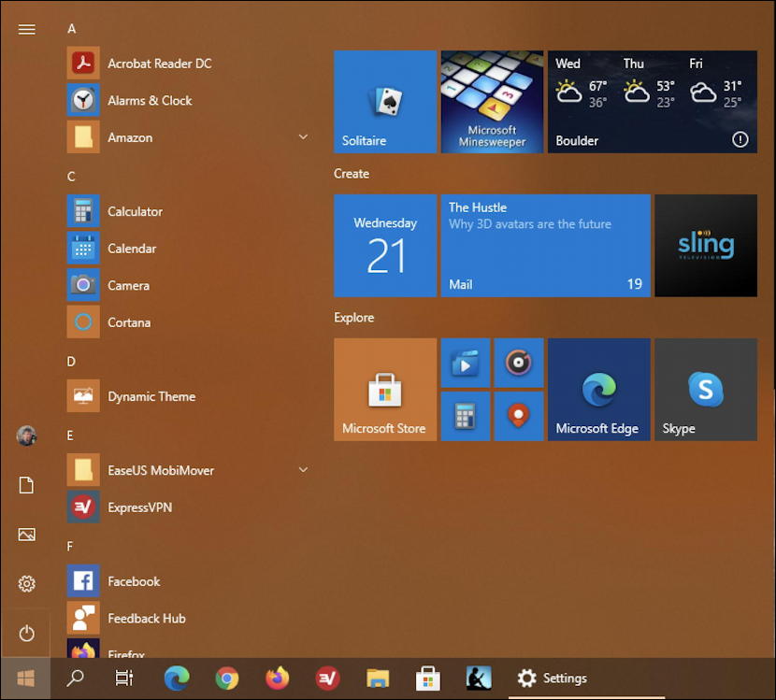
Task: Check Boulder weather details via the info button
Action: [740, 138]
